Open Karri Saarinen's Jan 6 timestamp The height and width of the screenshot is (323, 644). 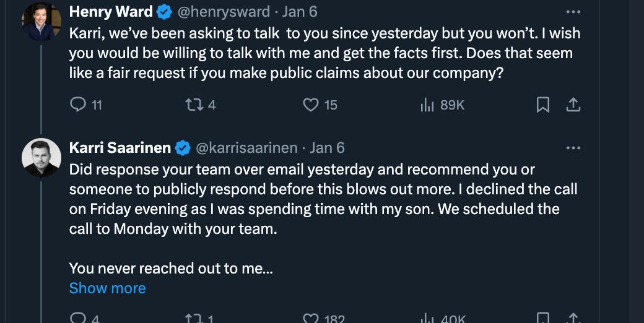pyautogui.click(x=327, y=148)
